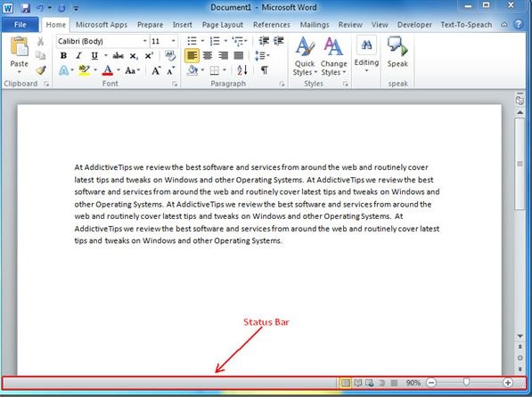This screenshot has height=397, width=532.
Task: Click the Cut scissors icon
Action: coord(40,41)
